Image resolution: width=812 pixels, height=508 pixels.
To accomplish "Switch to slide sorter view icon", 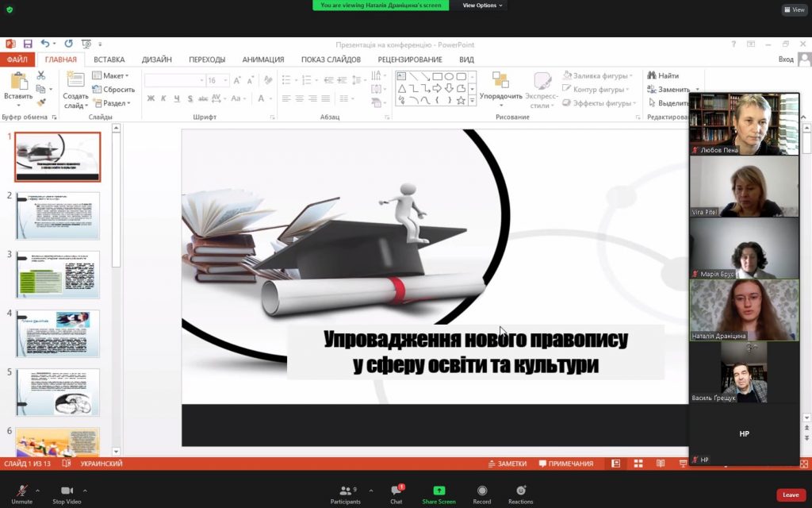I will pos(638,464).
